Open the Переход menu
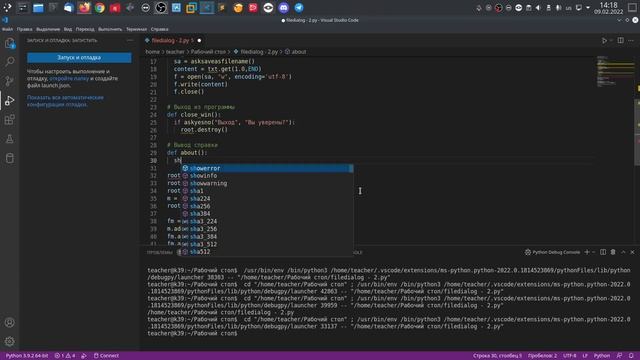This screenshot has height=360, width=640. pos(85,29)
